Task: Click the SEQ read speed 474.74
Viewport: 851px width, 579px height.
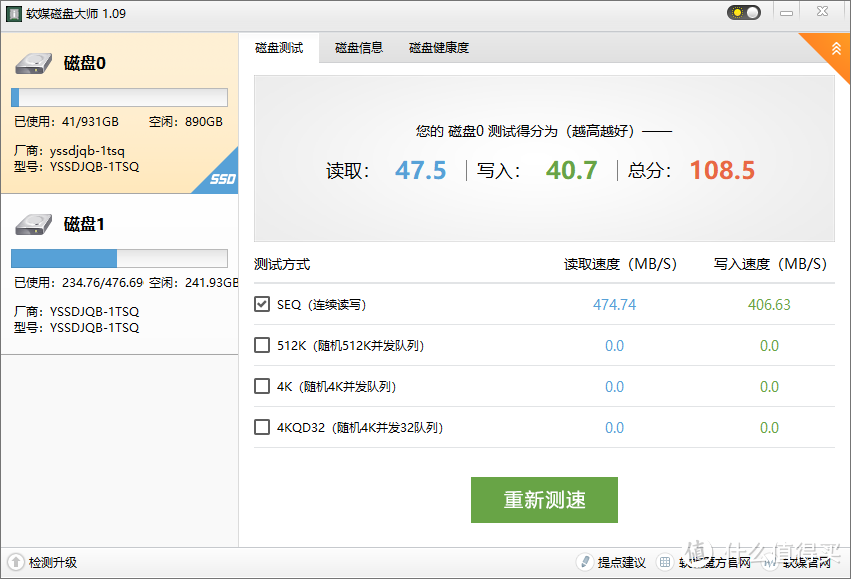Action: [x=614, y=304]
